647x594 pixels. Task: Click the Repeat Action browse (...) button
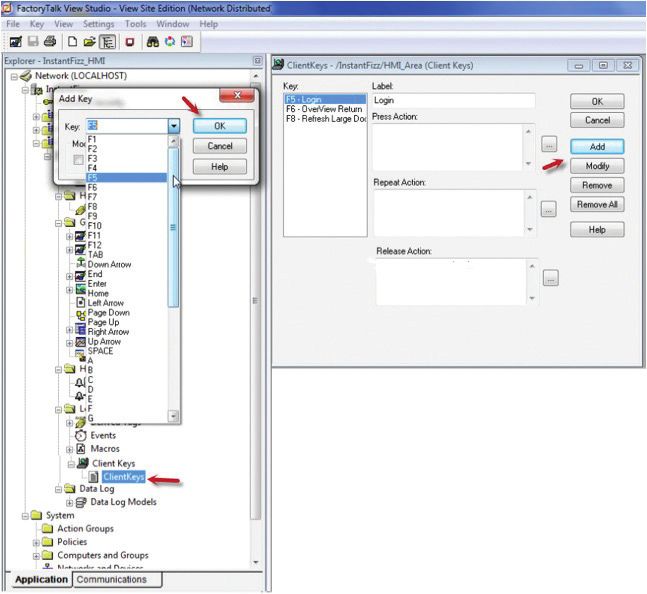click(x=548, y=209)
